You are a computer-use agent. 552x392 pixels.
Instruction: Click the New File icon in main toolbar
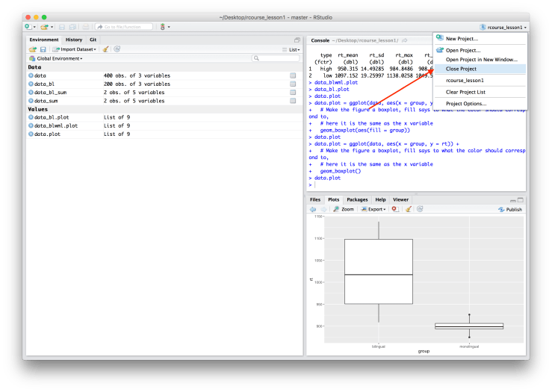(x=28, y=27)
